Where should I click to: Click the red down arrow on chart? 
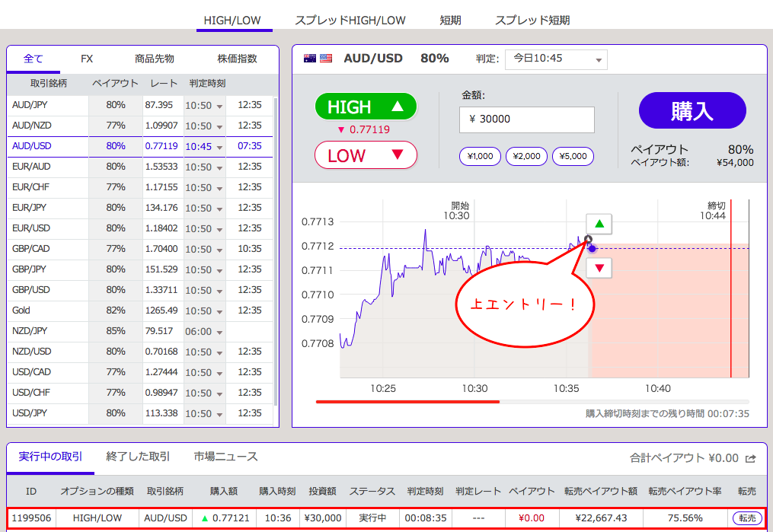point(599,268)
